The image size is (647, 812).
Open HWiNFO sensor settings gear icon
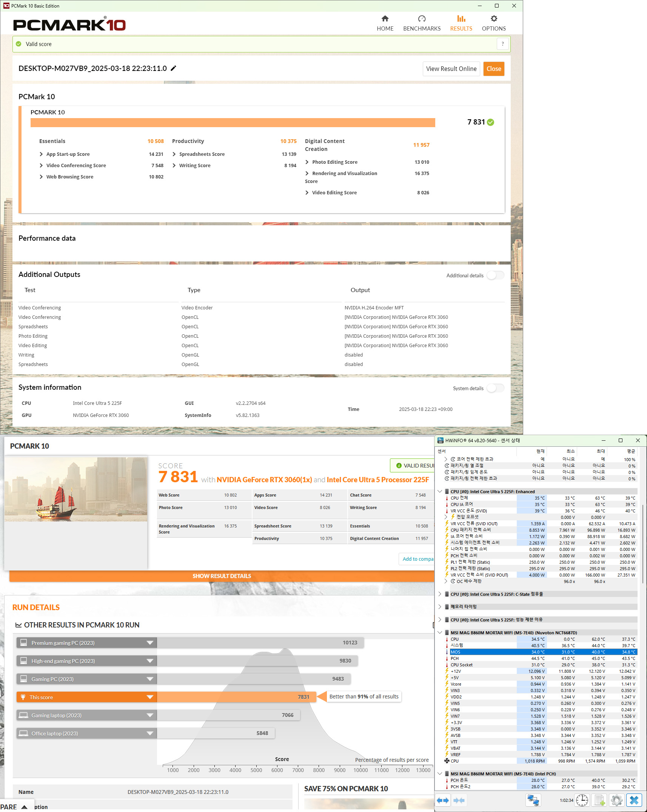click(616, 800)
